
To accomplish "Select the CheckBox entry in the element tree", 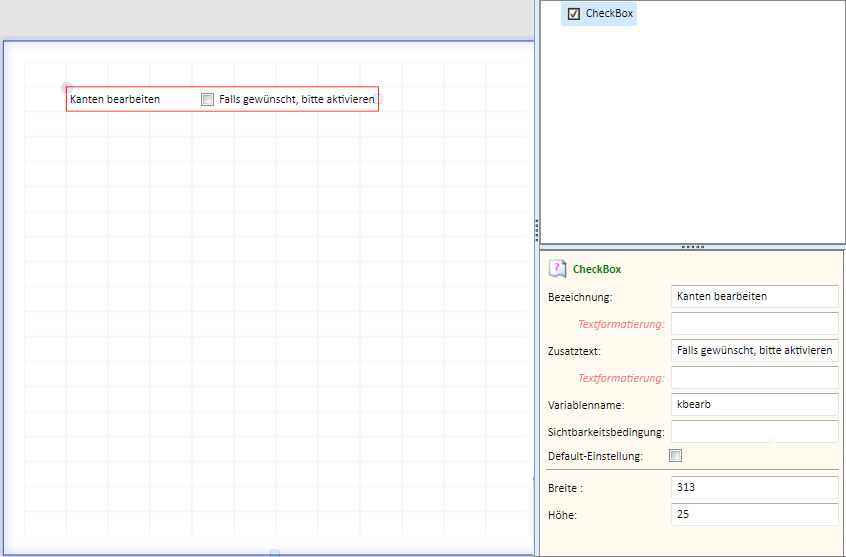I will coord(599,13).
